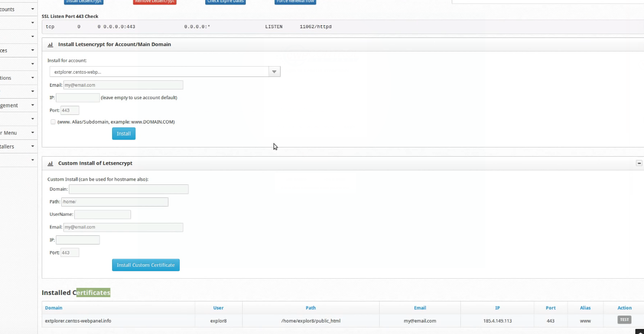Click Install Custom Certificate

(146, 265)
